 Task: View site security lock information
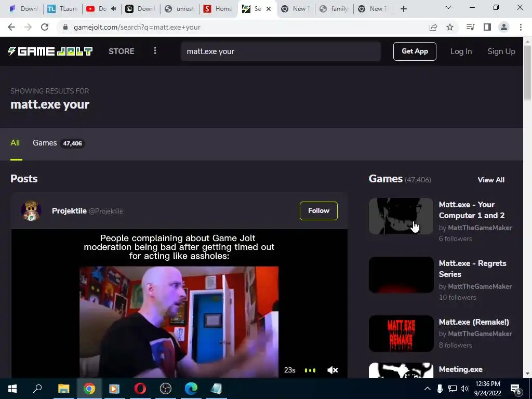tap(65, 27)
